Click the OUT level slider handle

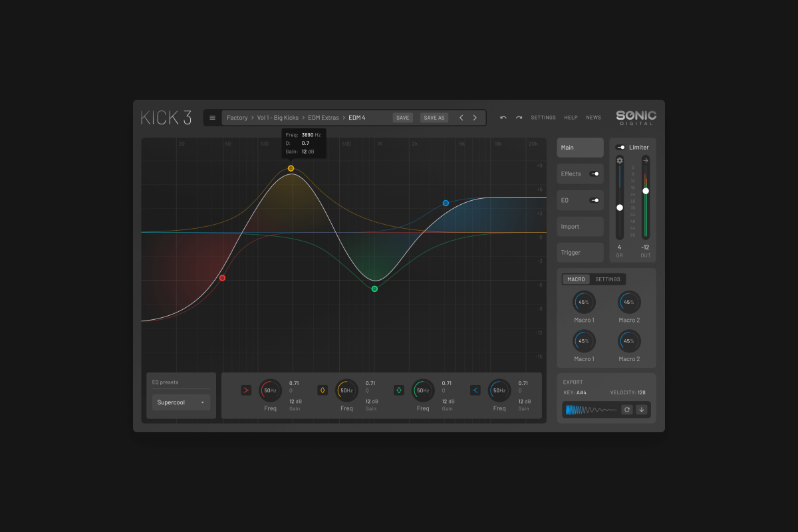pos(646,191)
